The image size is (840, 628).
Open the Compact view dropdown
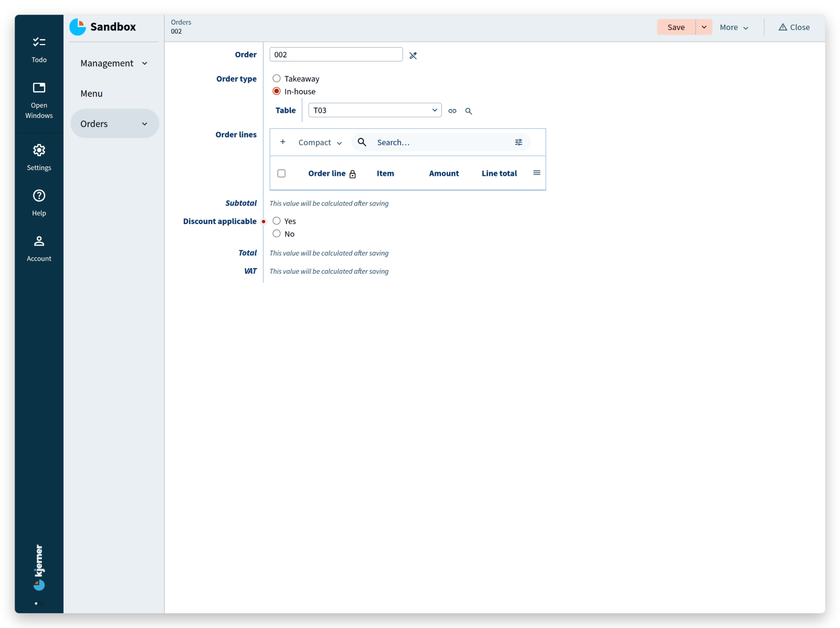[320, 143]
